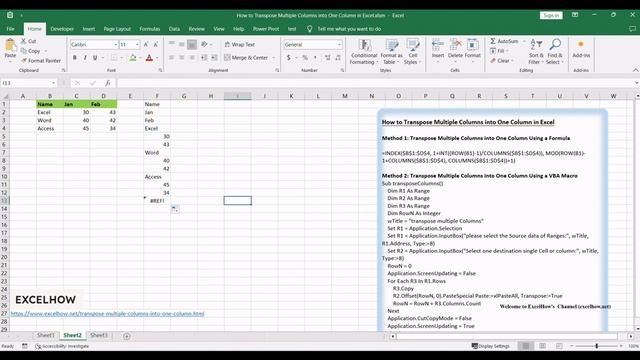Switch to the Formulas tab
Screen dimensions: 640x360
pyautogui.click(x=150, y=29)
